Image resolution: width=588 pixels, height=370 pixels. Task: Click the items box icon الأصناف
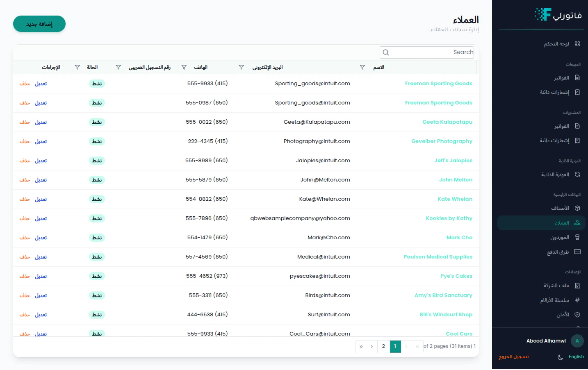click(x=577, y=208)
